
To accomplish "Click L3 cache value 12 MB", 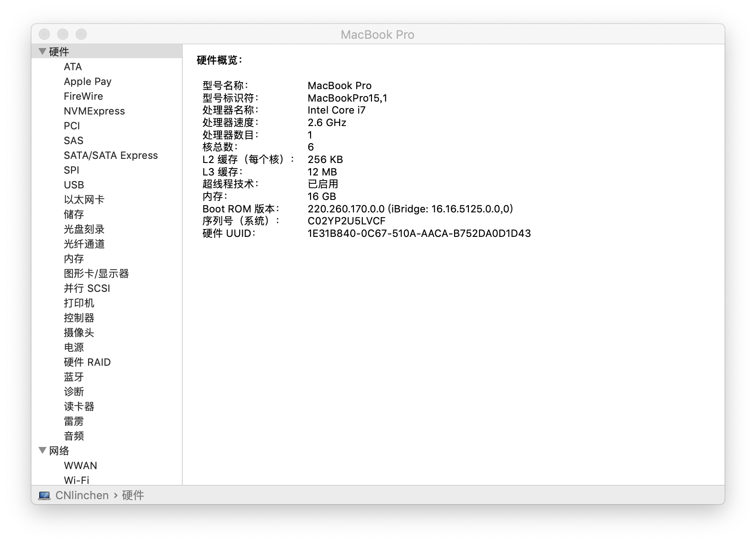I will pyautogui.click(x=322, y=172).
